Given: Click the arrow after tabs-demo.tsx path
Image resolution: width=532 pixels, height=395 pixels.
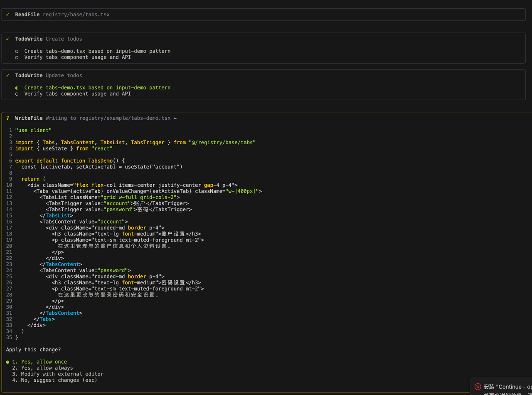Looking at the screenshot, I should click(x=175, y=118).
